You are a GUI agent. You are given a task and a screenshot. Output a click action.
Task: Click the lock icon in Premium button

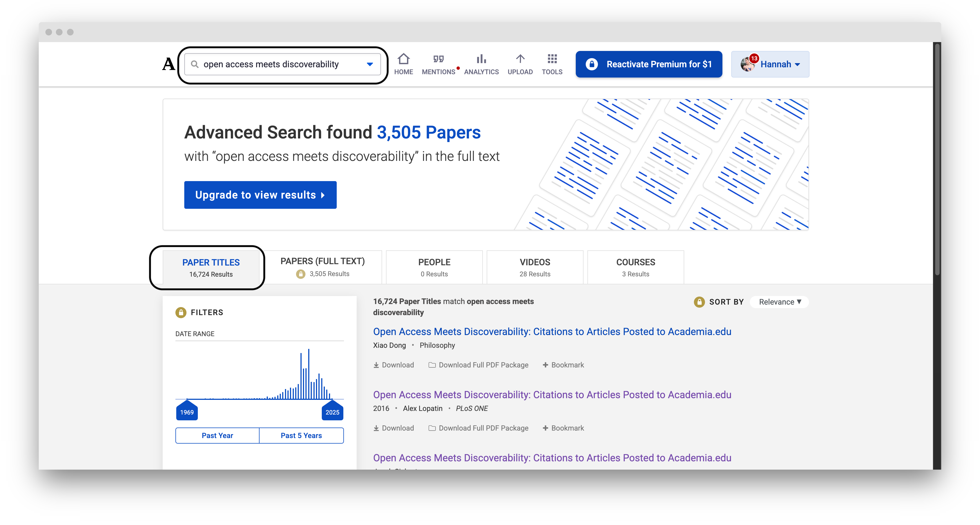pyautogui.click(x=592, y=64)
